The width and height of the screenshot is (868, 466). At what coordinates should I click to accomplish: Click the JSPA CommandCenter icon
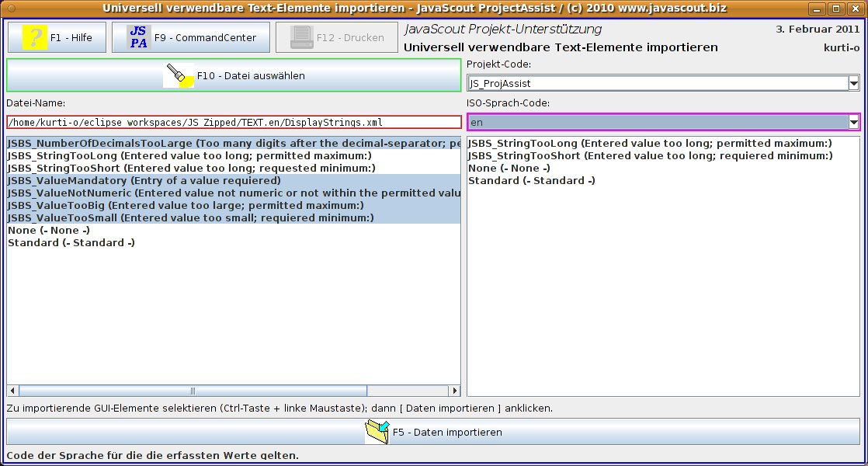(139, 37)
